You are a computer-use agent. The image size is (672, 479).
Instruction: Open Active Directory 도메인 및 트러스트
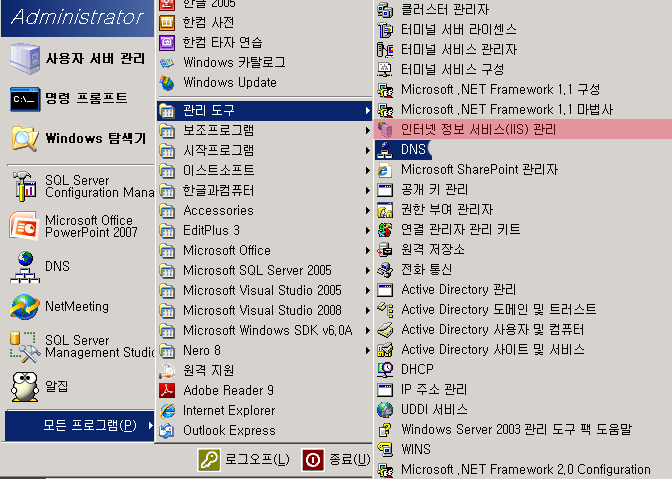(523, 309)
